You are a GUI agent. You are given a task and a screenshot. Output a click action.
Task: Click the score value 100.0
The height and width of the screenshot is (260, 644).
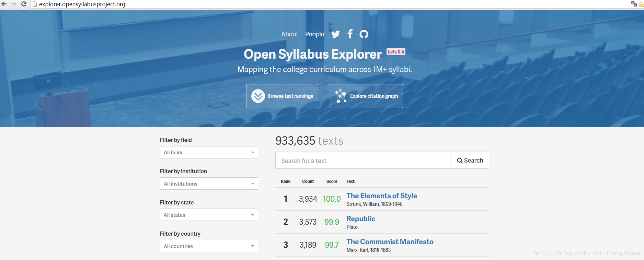[332, 199]
